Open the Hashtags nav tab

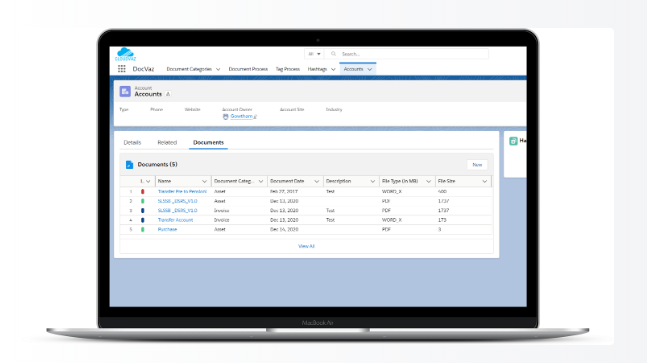pyautogui.click(x=317, y=69)
